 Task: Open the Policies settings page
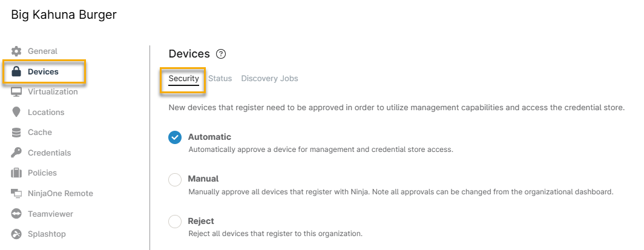[42, 173]
